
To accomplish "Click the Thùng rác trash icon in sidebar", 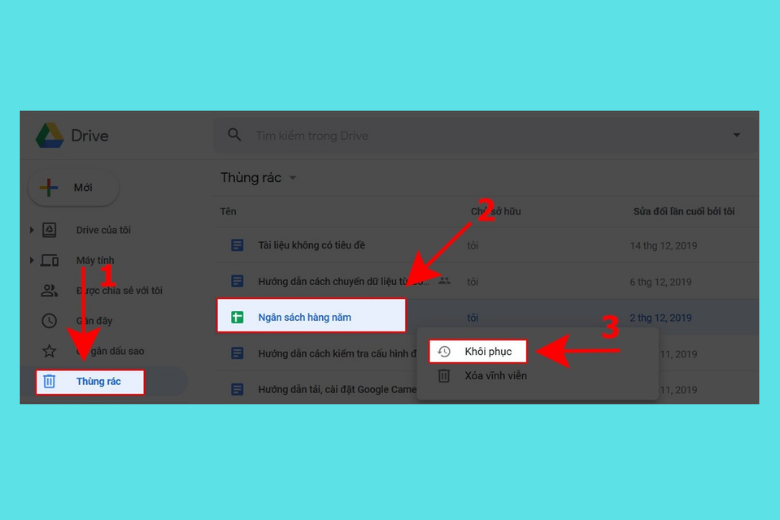I will click(x=49, y=382).
